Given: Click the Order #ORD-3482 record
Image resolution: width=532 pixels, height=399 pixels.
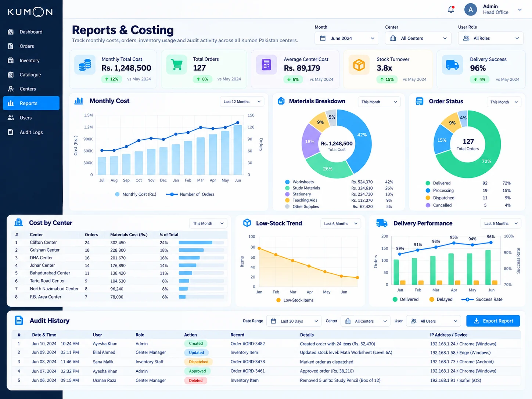Looking at the screenshot, I should [248, 344].
